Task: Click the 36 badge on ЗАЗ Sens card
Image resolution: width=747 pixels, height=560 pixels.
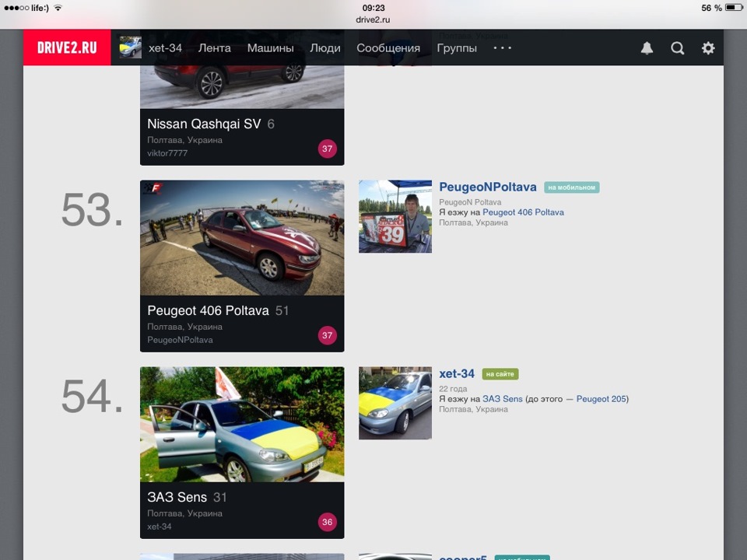Action: pos(328,522)
